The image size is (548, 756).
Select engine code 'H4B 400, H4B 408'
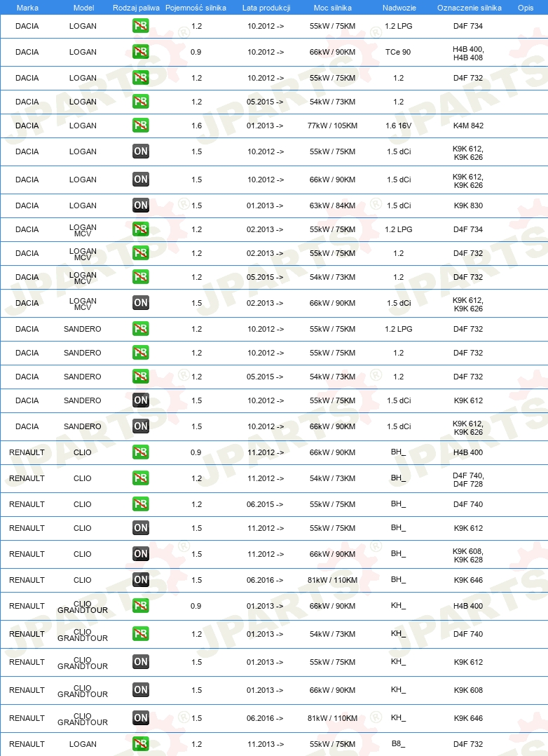tap(469, 53)
